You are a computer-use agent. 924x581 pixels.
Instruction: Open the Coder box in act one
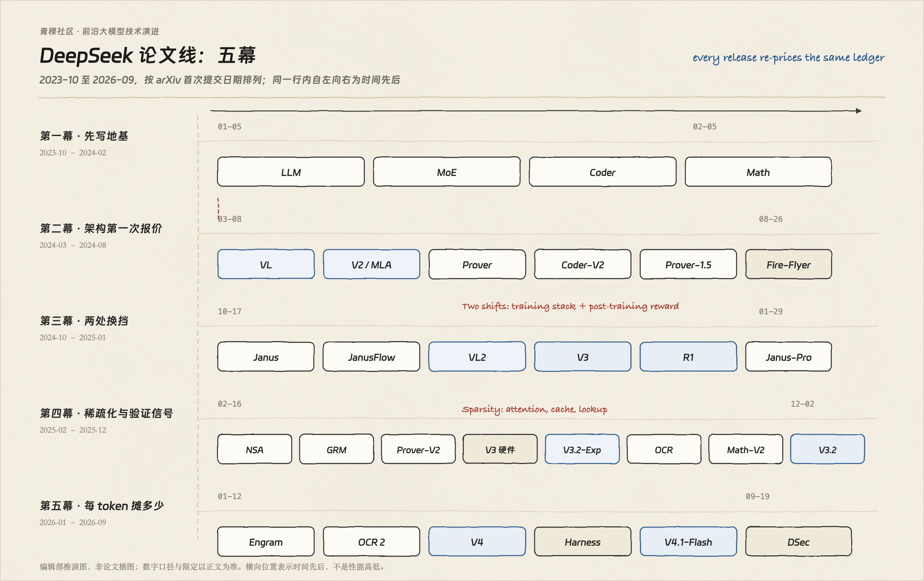pos(603,172)
